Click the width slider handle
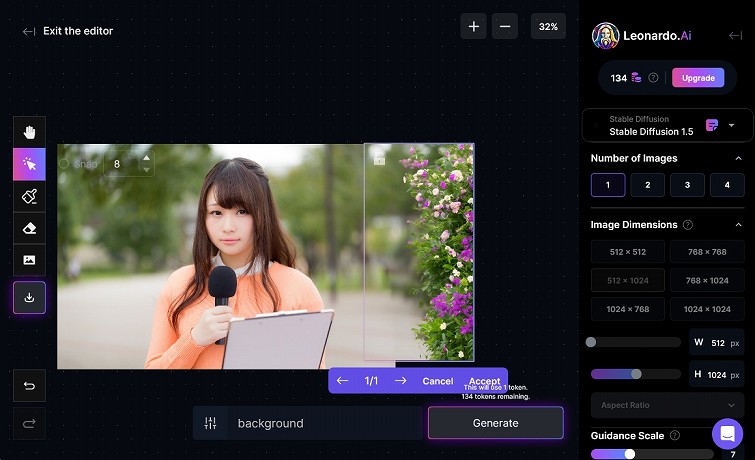 coord(591,342)
